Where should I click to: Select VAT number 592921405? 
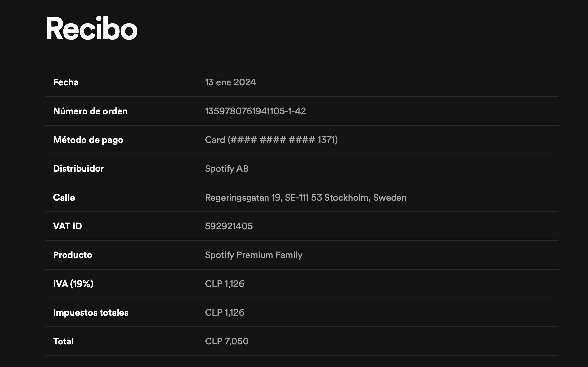pyautogui.click(x=229, y=226)
